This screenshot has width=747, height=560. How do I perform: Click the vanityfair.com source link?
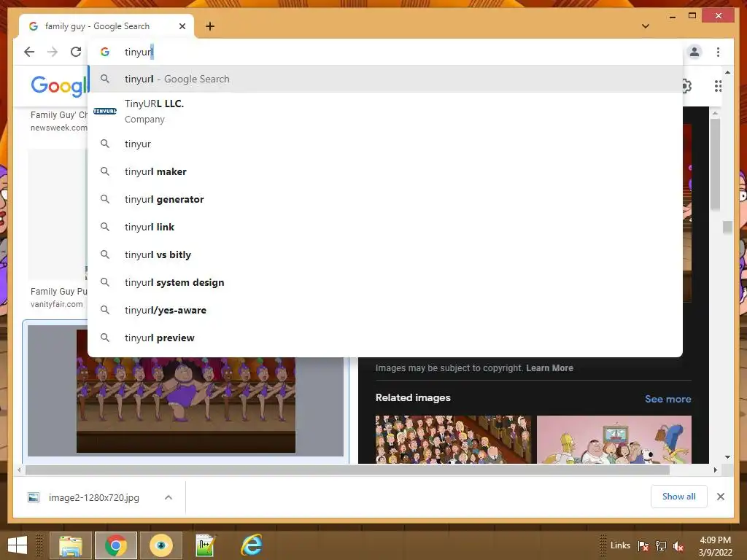[57, 304]
